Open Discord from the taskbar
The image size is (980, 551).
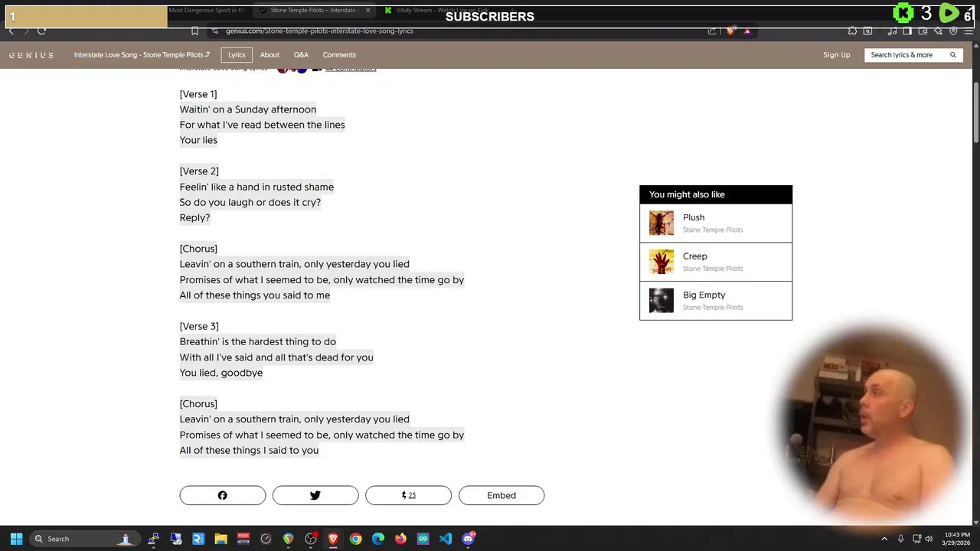(x=468, y=539)
